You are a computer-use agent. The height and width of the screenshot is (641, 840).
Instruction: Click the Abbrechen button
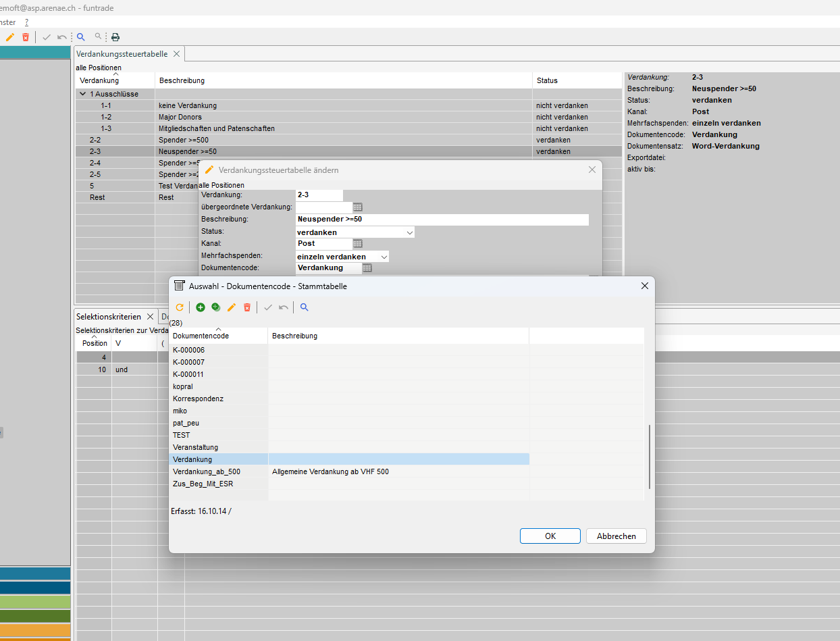click(x=616, y=536)
